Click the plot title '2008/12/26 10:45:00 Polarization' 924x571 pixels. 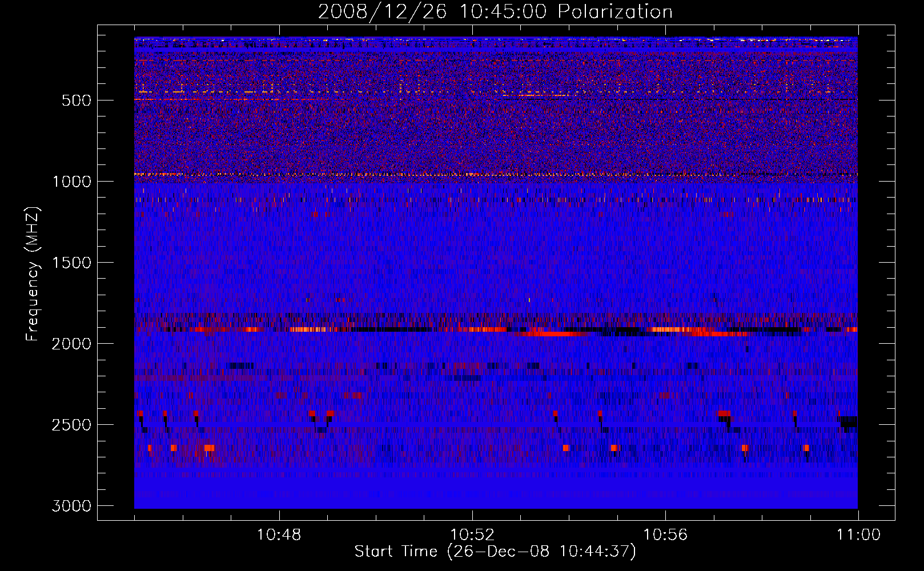[x=495, y=12]
